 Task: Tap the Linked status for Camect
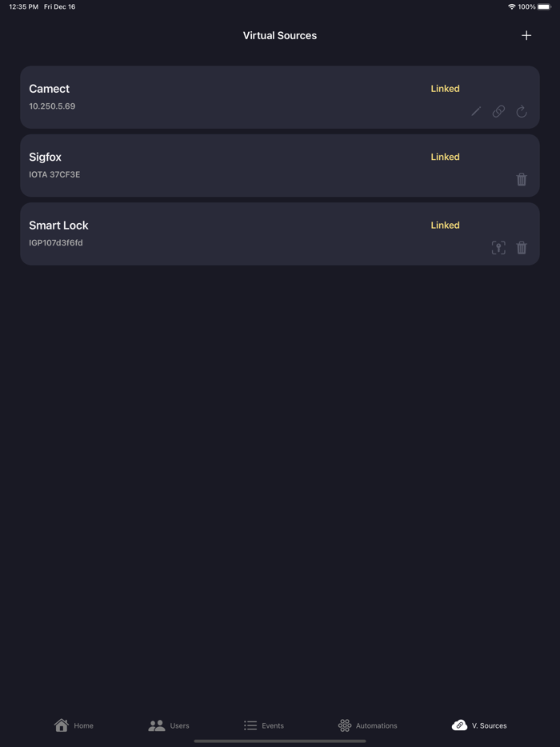pos(445,89)
